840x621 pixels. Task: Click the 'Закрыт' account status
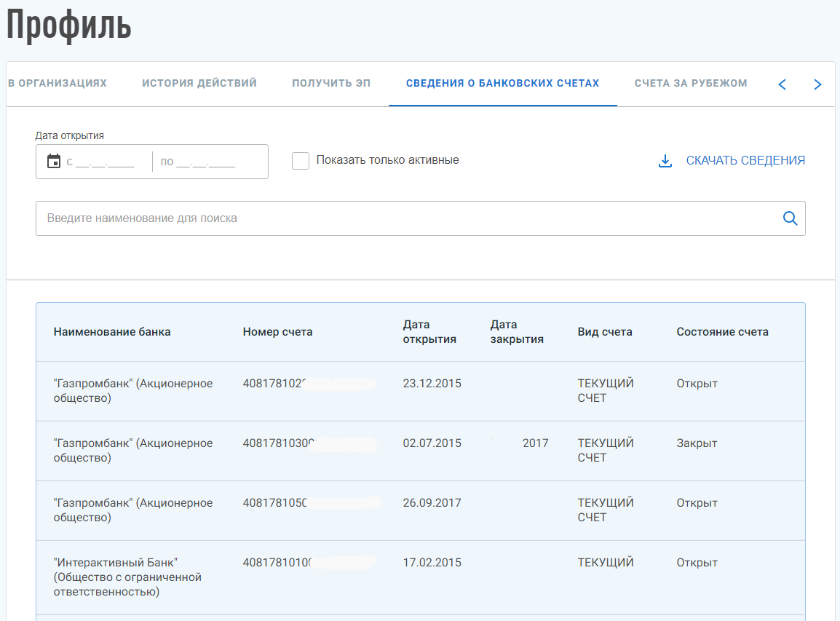[697, 443]
